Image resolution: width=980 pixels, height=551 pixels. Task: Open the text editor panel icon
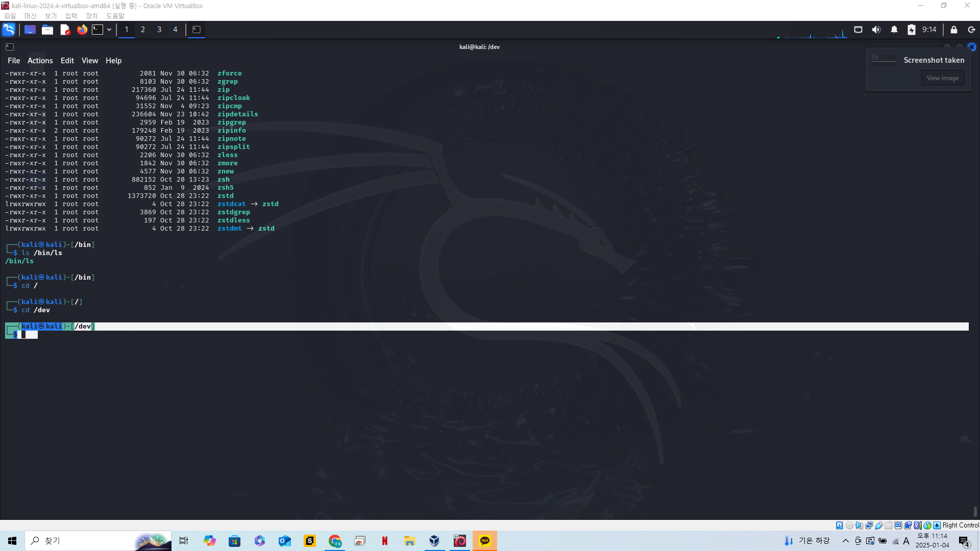65,30
